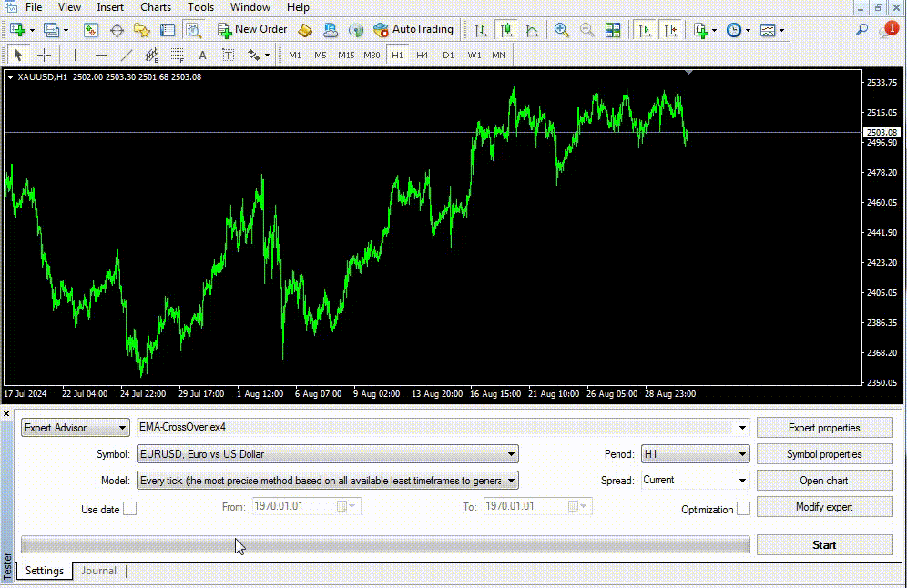Open the Expert Advisor type dropdown
Image resolution: width=907 pixels, height=588 pixels.
pos(76,428)
